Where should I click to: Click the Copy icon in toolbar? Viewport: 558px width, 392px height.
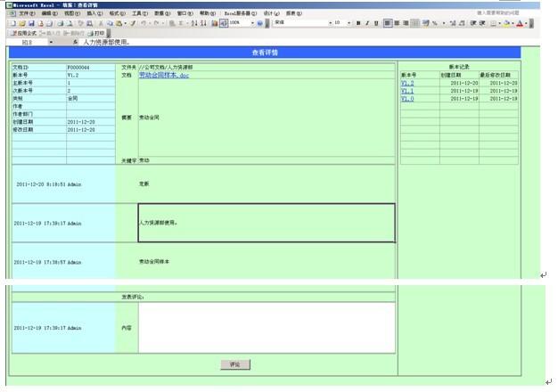(x=110, y=23)
